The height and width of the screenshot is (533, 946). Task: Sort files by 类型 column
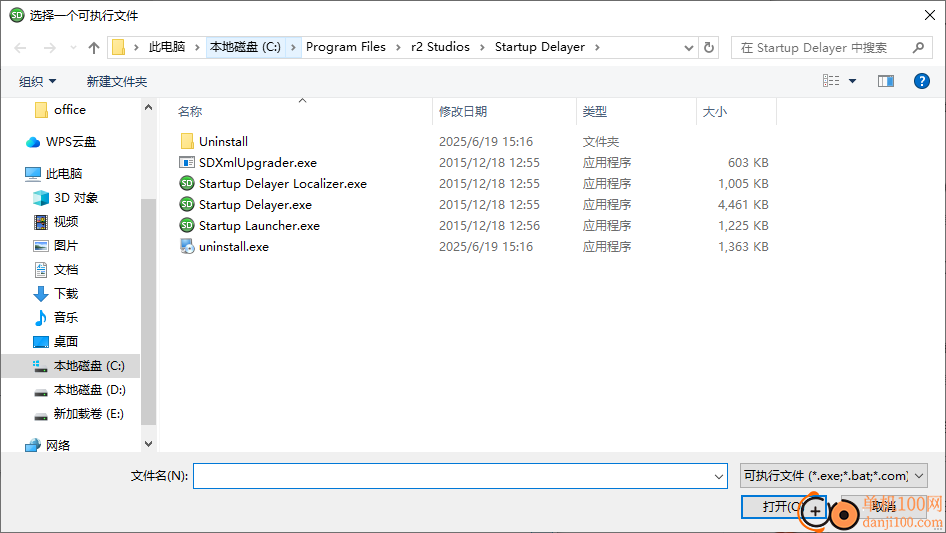pyautogui.click(x=595, y=112)
